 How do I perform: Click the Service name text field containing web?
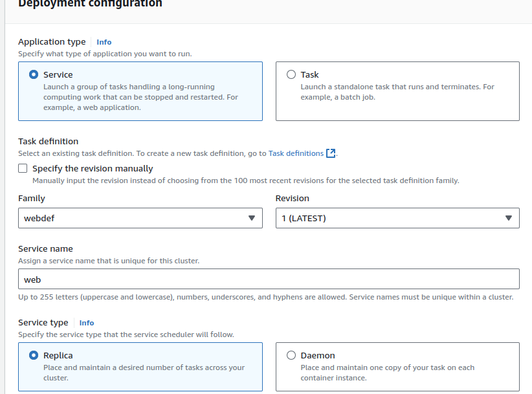tap(269, 279)
